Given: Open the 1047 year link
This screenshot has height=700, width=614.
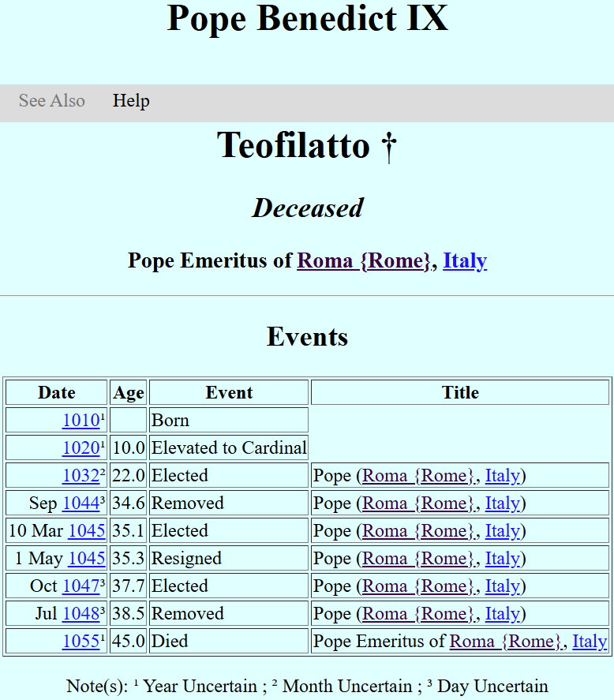Looking at the screenshot, I should [80, 586].
